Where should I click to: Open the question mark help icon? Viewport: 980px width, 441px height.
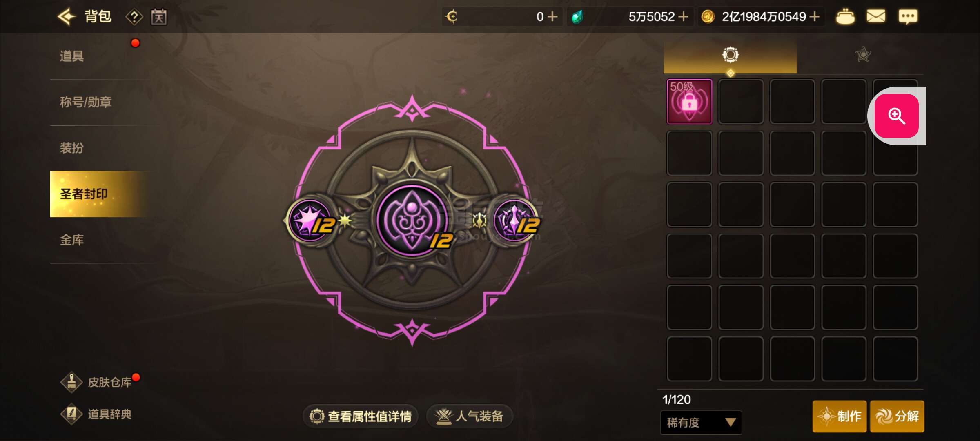134,17
